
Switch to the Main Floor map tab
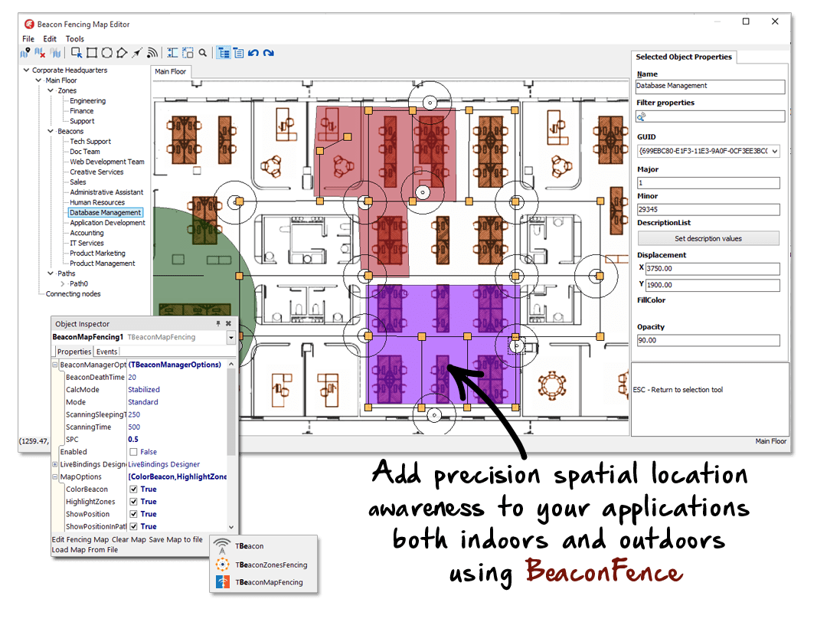coord(170,71)
